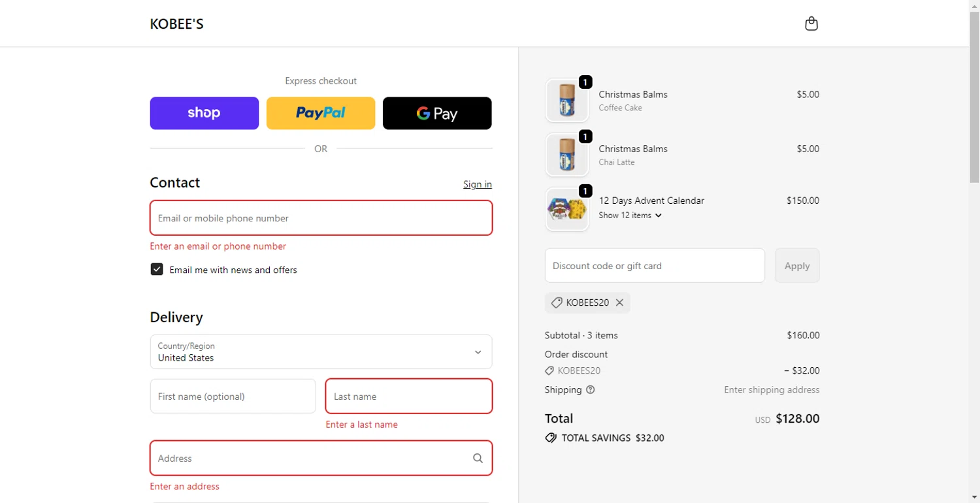Click the scrollbar down arrow
980x503 pixels.
tap(974, 498)
